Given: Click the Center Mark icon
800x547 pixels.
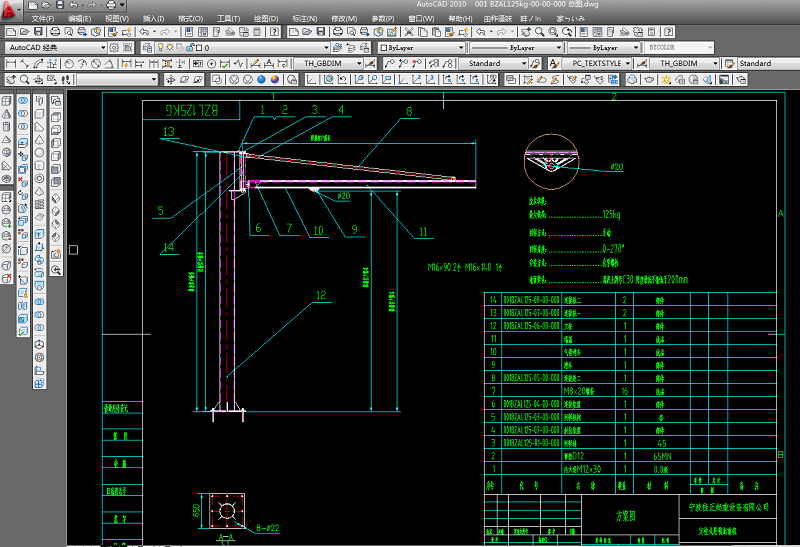Looking at the screenshot, I should pos(212,63).
